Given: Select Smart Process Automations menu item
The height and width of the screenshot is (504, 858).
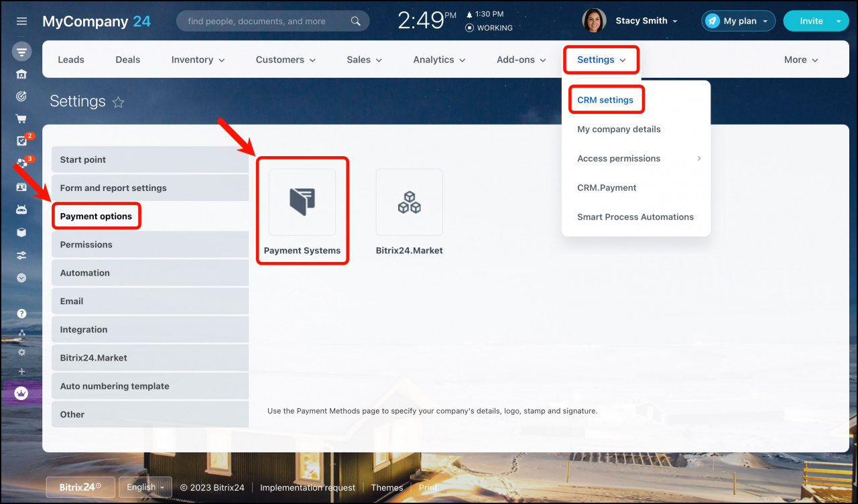Looking at the screenshot, I should click(x=635, y=217).
